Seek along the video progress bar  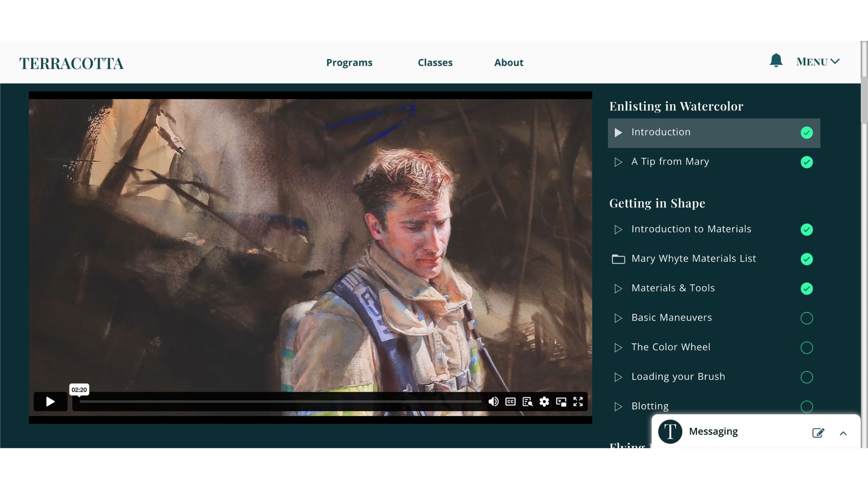[280, 401]
